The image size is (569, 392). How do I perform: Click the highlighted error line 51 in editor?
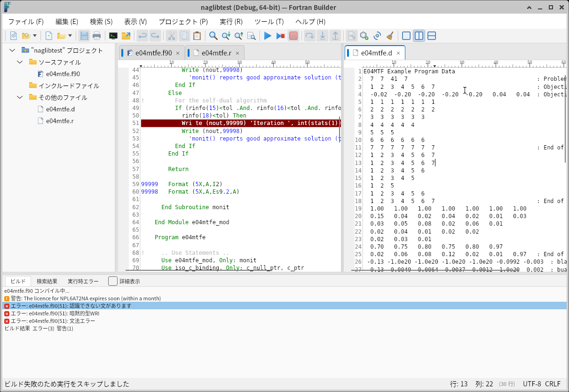point(240,123)
